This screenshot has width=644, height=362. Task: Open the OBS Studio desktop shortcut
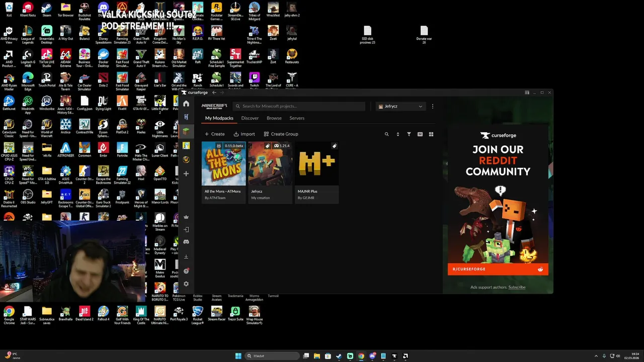pyautogui.click(x=28, y=197)
